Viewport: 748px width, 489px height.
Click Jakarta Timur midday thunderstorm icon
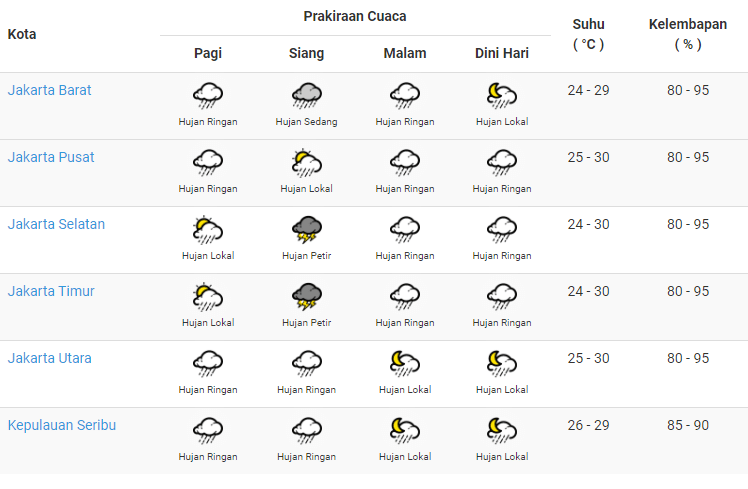[x=306, y=297]
